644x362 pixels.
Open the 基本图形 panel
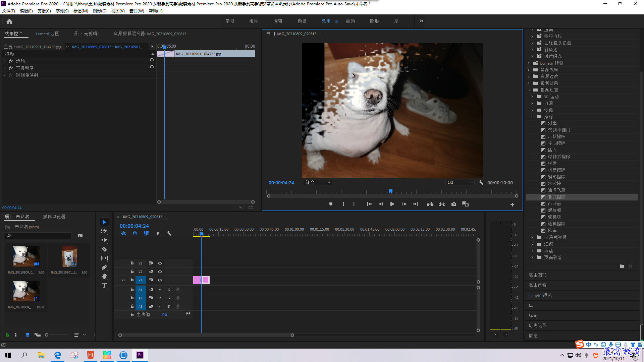point(537,275)
